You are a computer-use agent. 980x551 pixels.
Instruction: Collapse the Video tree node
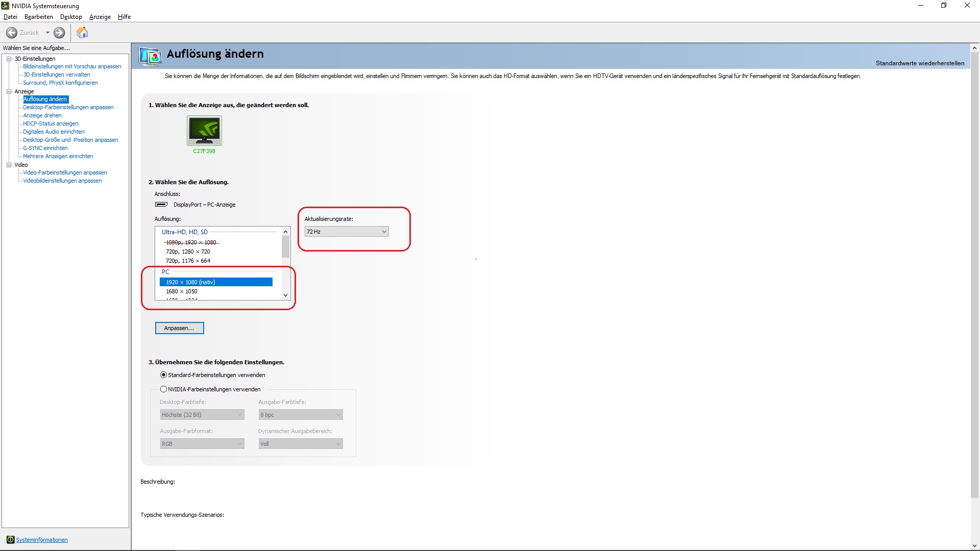click(9, 165)
